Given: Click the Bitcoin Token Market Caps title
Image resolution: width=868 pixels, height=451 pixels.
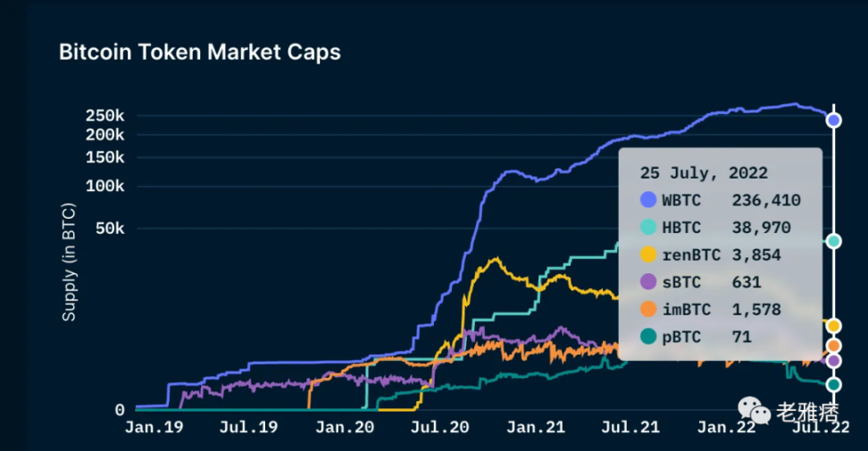Looking at the screenshot, I should (x=199, y=52).
